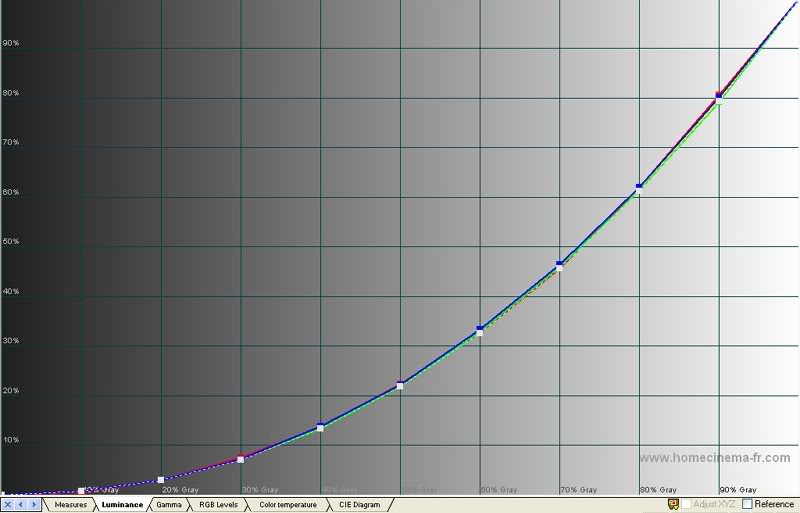Select the curve data point at 40% Gray

tap(320, 427)
